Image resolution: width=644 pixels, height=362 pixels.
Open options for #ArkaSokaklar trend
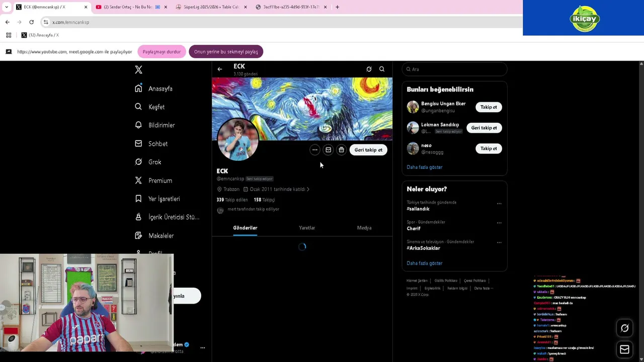[499, 242]
